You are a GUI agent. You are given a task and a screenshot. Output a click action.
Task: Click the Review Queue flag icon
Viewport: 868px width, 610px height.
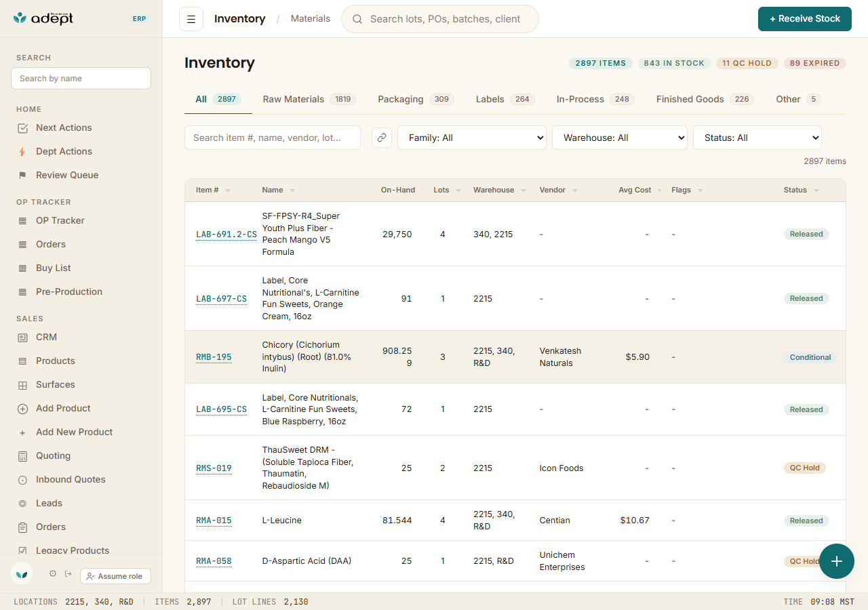pos(23,176)
